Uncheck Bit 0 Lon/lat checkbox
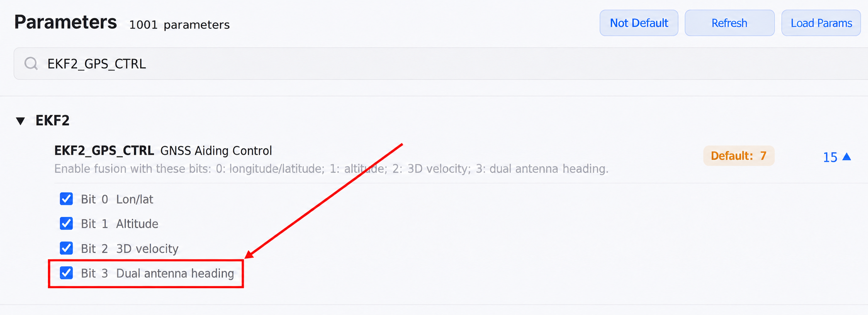Image resolution: width=868 pixels, height=315 pixels. point(66,199)
